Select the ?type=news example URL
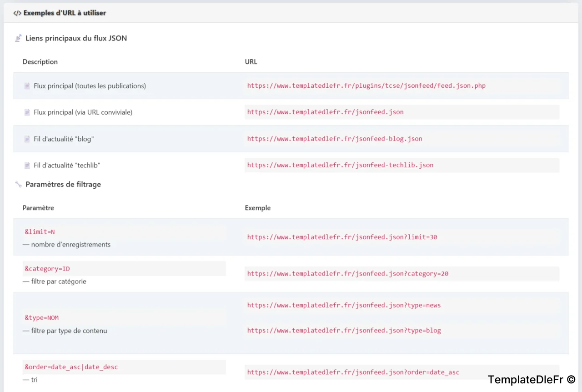 coord(344,305)
